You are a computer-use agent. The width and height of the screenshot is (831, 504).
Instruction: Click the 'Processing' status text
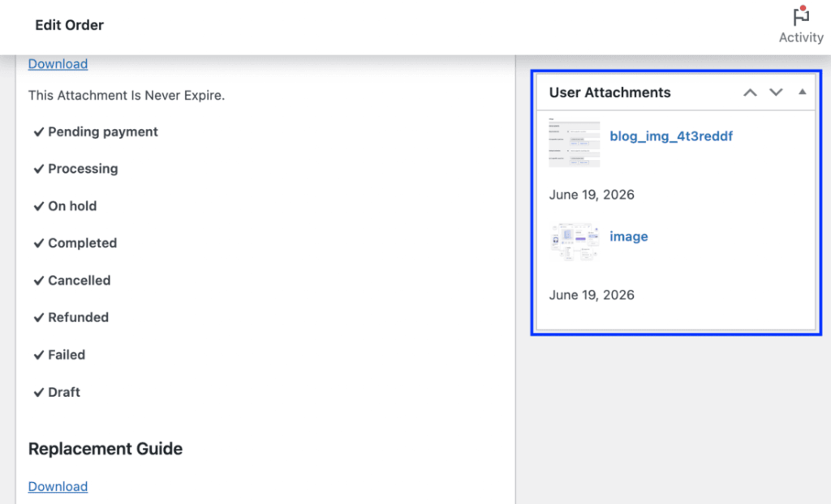pos(83,169)
